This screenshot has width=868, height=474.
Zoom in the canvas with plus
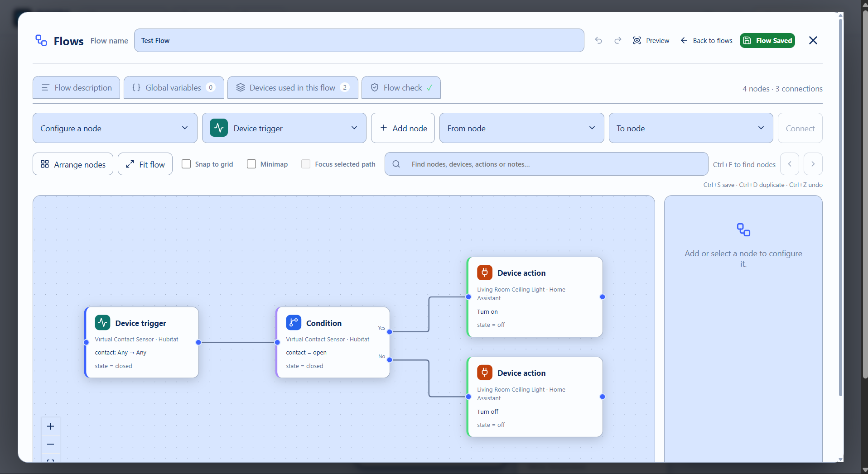pyautogui.click(x=51, y=426)
